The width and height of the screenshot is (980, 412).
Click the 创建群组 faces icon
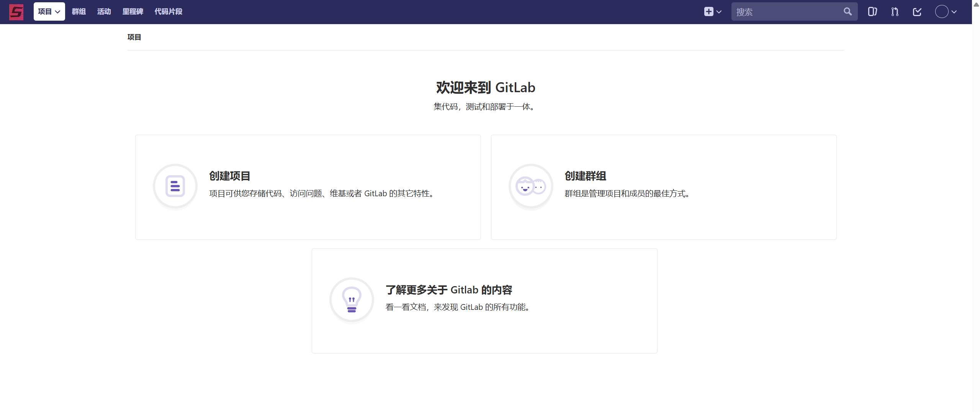tap(531, 186)
